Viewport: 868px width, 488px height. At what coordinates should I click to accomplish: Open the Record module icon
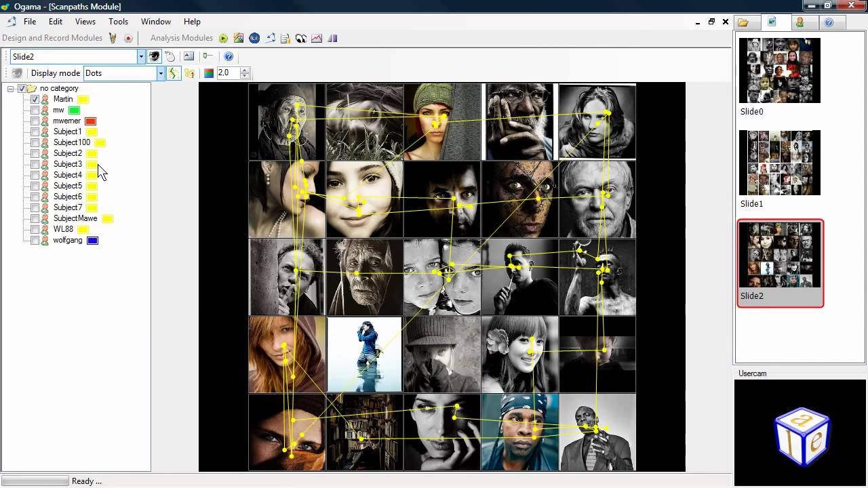[x=128, y=39]
